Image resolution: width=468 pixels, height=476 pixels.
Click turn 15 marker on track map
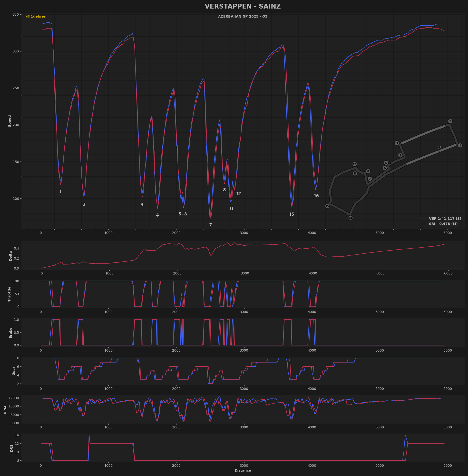(x=327, y=206)
